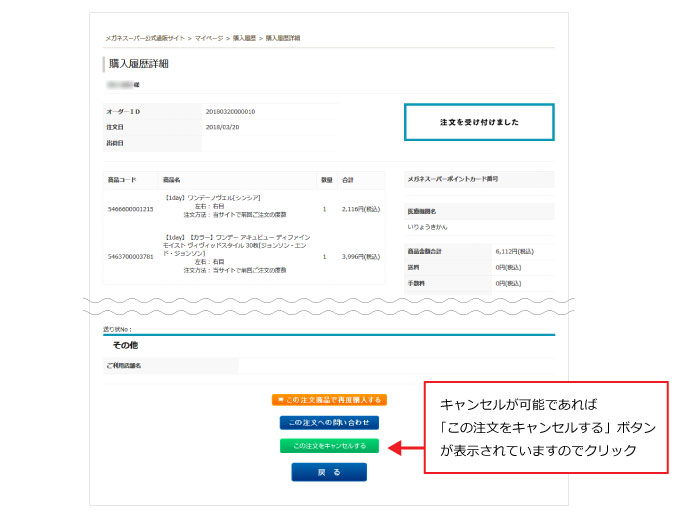Screen dimensions: 686x515
Task: Open 購入履歴 breadcrumb link
Action: click(244, 39)
